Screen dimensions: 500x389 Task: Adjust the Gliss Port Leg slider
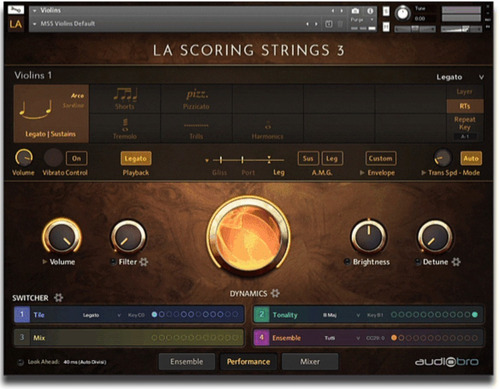point(248,160)
